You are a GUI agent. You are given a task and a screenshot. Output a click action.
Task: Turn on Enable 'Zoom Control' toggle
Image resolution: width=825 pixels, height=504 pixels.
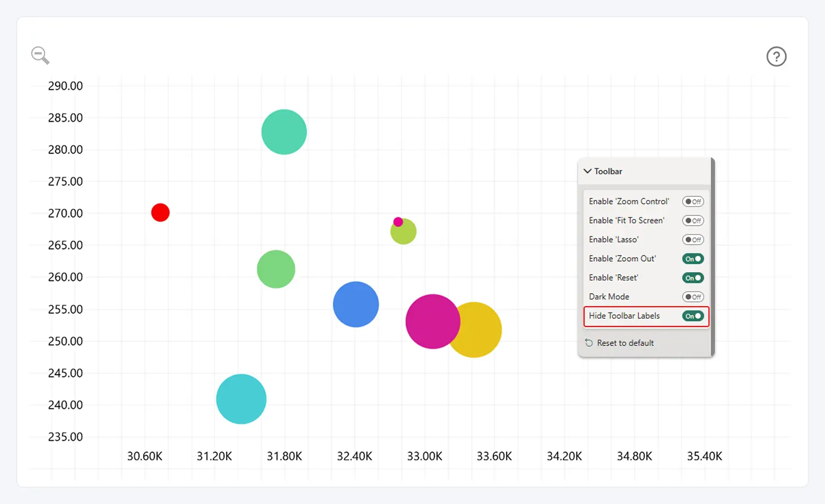click(x=692, y=202)
